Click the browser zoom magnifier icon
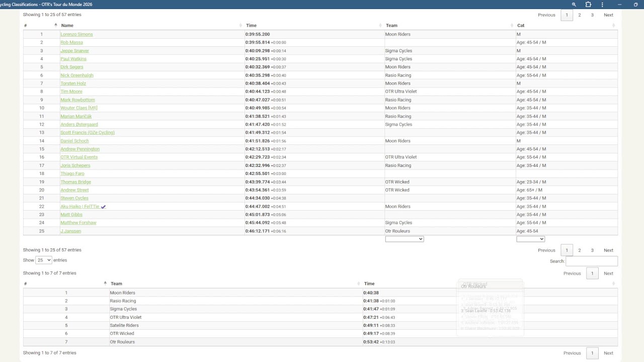Screen dimensions: 644x362 [574, 5]
